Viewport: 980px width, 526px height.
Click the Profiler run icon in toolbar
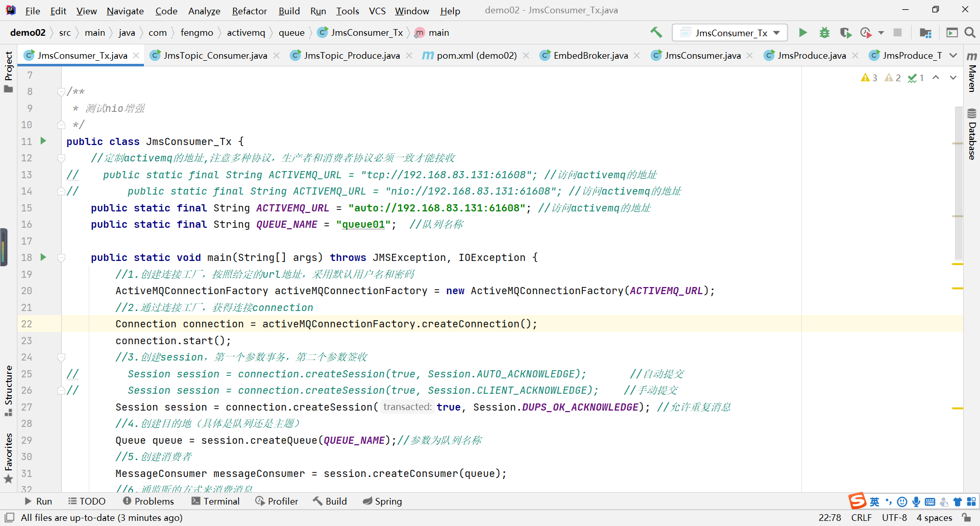[x=866, y=33]
